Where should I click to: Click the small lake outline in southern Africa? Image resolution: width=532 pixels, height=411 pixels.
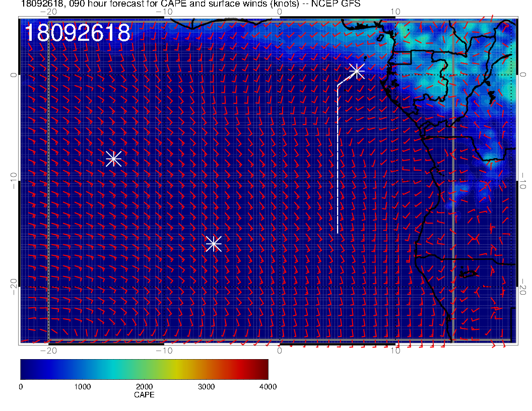tap(468, 274)
